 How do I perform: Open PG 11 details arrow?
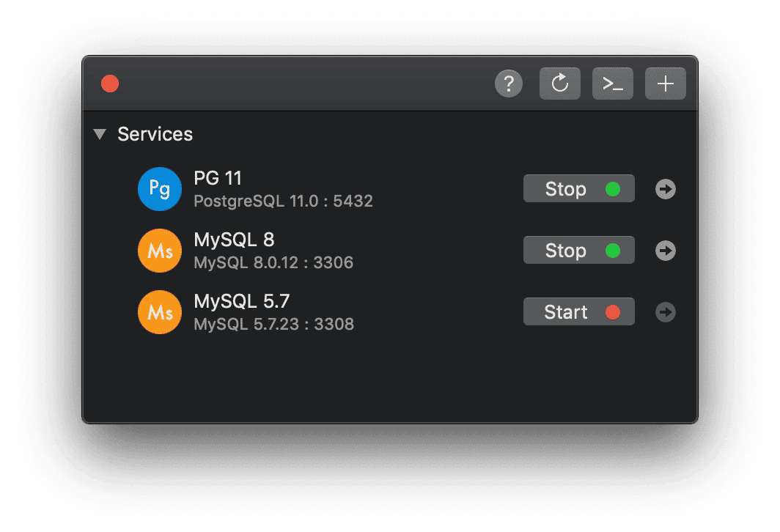click(666, 189)
